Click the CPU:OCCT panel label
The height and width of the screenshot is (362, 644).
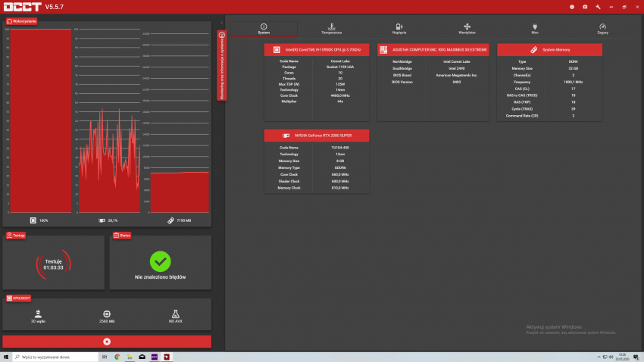pyautogui.click(x=18, y=298)
